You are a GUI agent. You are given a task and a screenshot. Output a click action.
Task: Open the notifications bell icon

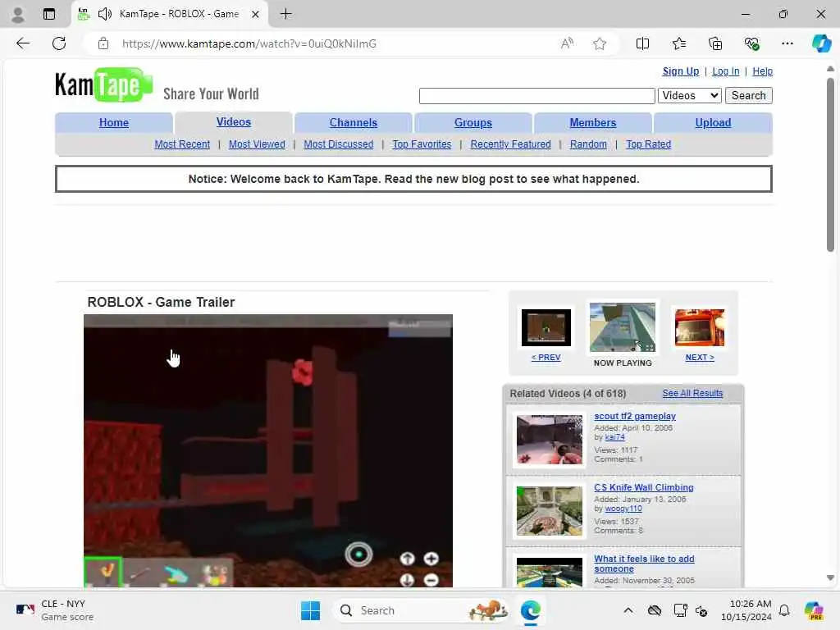point(784,610)
